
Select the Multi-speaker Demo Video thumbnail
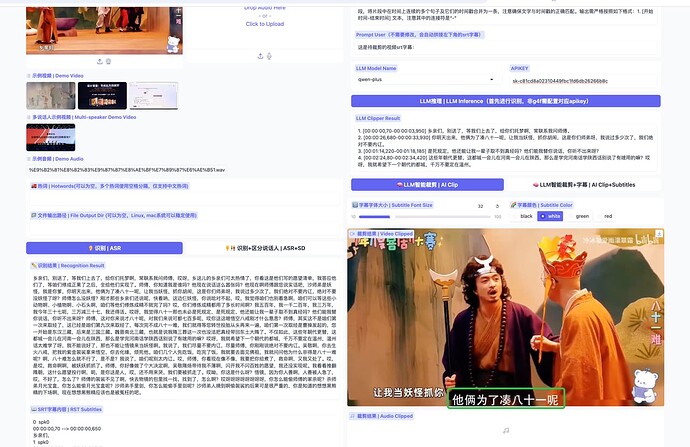pyautogui.click(x=51, y=137)
